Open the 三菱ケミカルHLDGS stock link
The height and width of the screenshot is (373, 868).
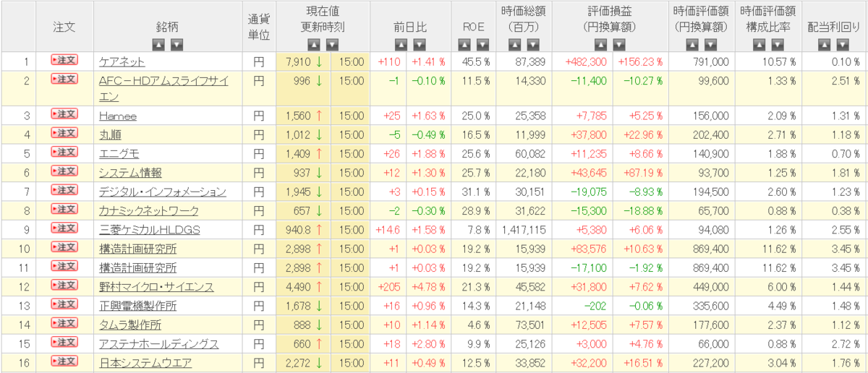tap(150, 229)
